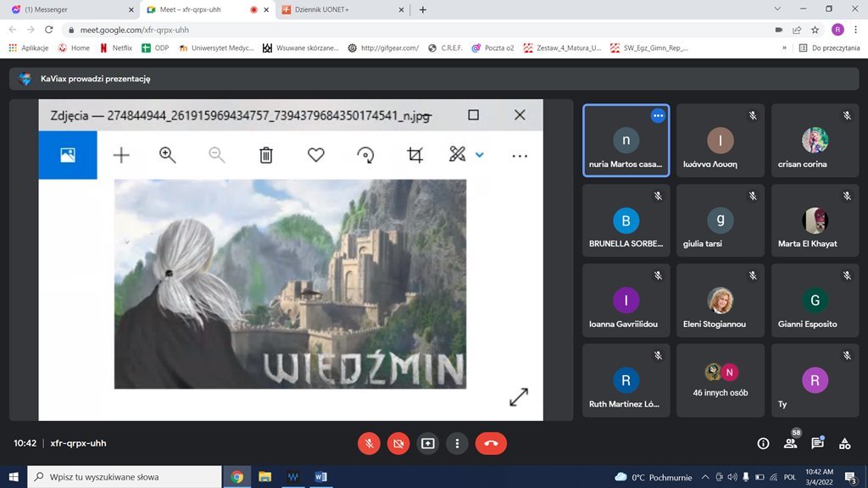The image size is (868, 488).
Task: Open the chat panel icon
Action: [x=818, y=442]
